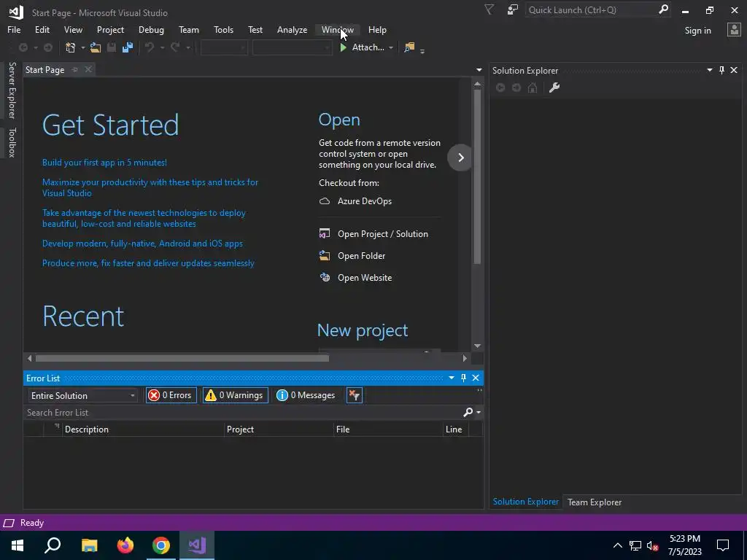Open the Toolbox side tab
This screenshot has height=560, width=747.
coord(12,142)
